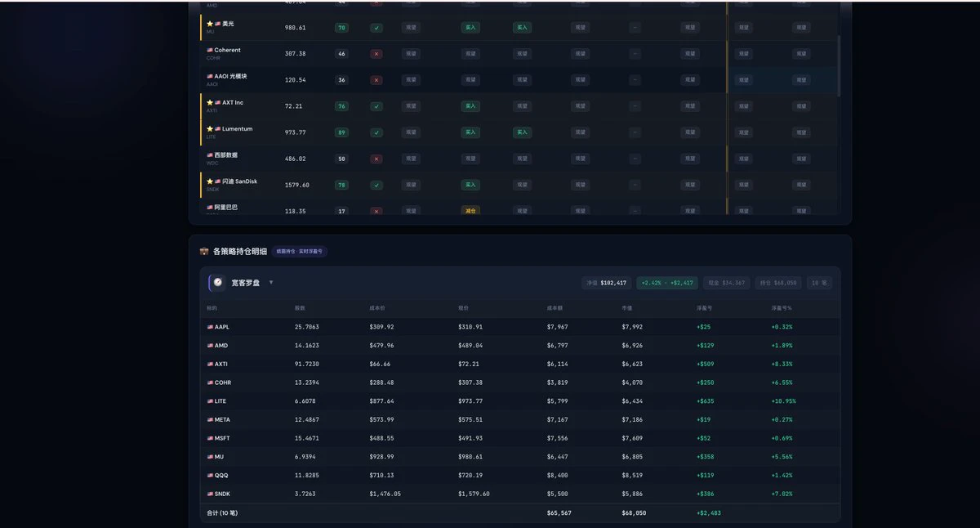The width and height of the screenshot is (980, 528).
Task: Click the price 1579.60 in the SanDisk row
Action: 297,186
